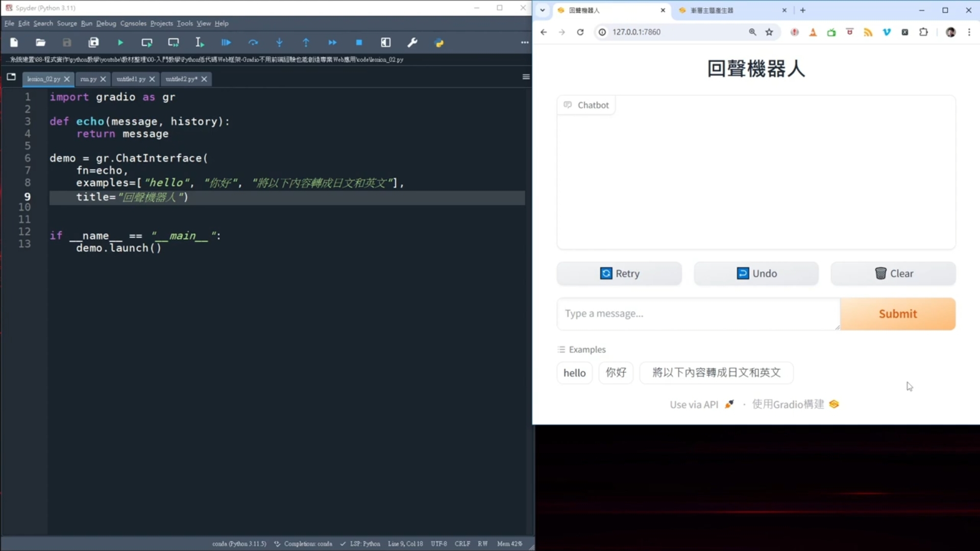
Task: Stop debugging with the square icon
Action: (x=359, y=43)
